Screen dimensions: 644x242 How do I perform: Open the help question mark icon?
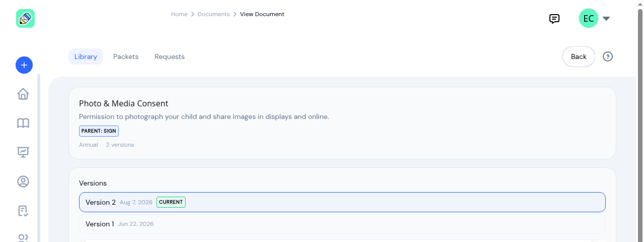tap(608, 56)
